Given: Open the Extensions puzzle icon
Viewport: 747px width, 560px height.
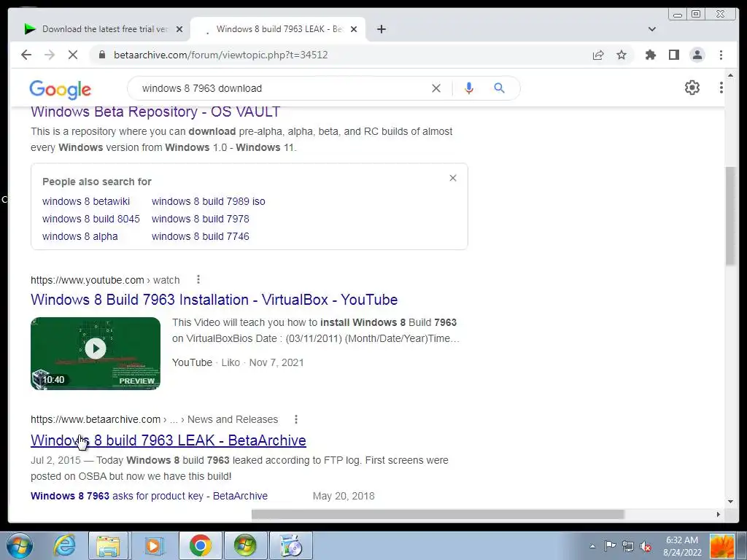Looking at the screenshot, I should (650, 55).
